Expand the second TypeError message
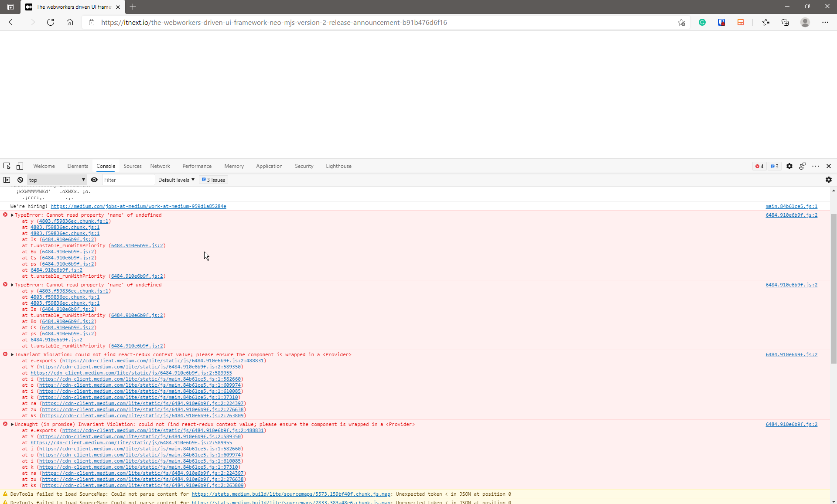Image resolution: width=837 pixels, height=504 pixels. pos(12,285)
